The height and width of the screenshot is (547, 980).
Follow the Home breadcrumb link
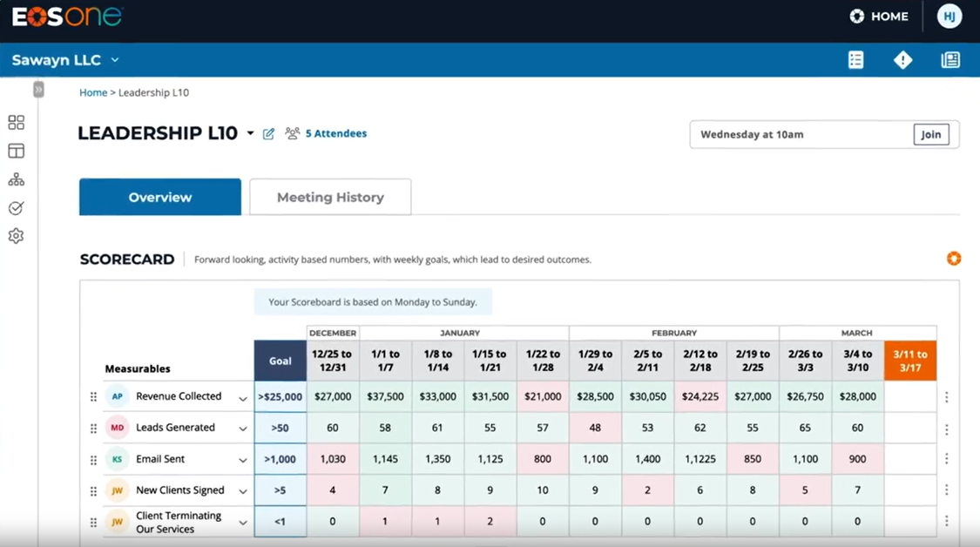pos(93,92)
